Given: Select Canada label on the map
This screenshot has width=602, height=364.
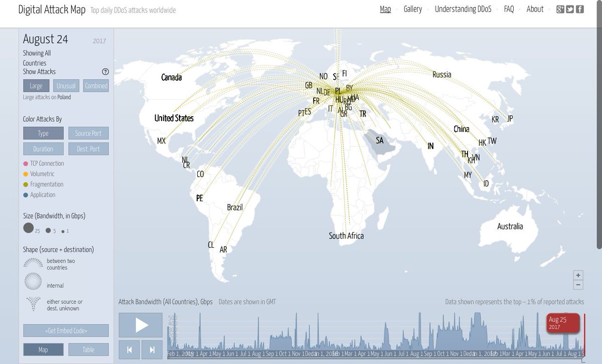Looking at the screenshot, I should [172, 78].
